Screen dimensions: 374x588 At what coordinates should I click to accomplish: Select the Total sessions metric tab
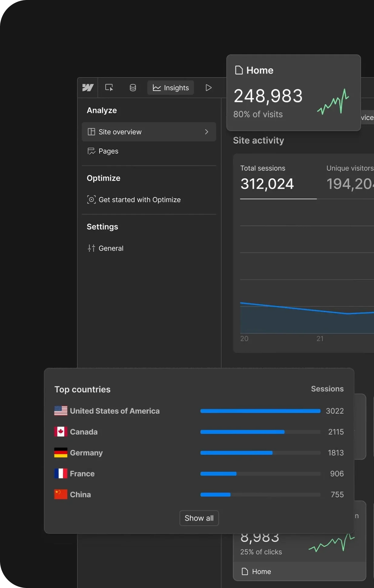(267, 179)
